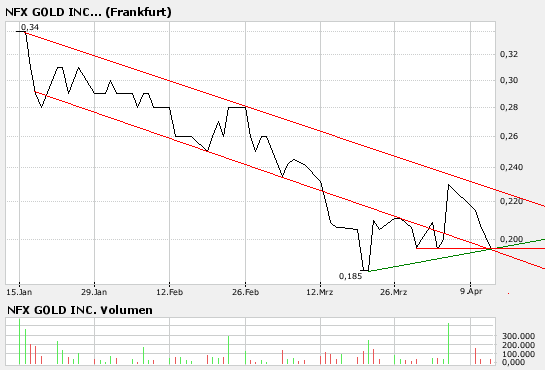The image size is (545, 384).
Task: Click the tallest green volume bar at 15.Jan
Action: (x=19, y=341)
